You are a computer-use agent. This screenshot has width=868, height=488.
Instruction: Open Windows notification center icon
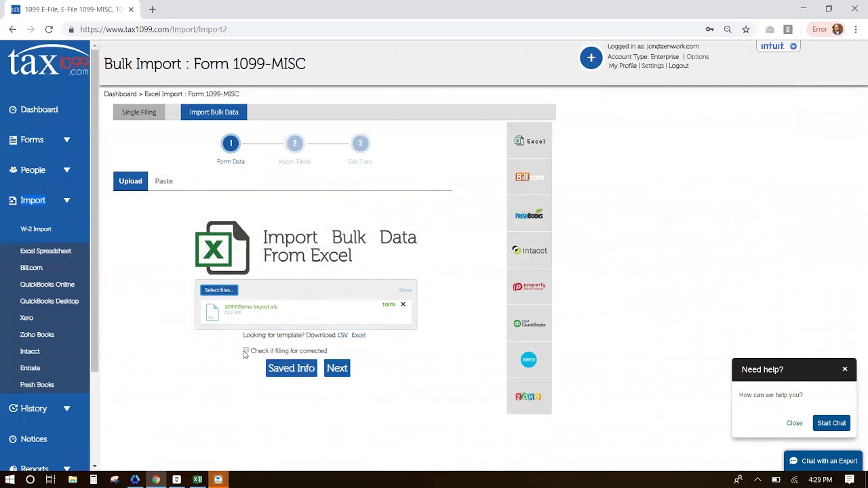[849, 479]
